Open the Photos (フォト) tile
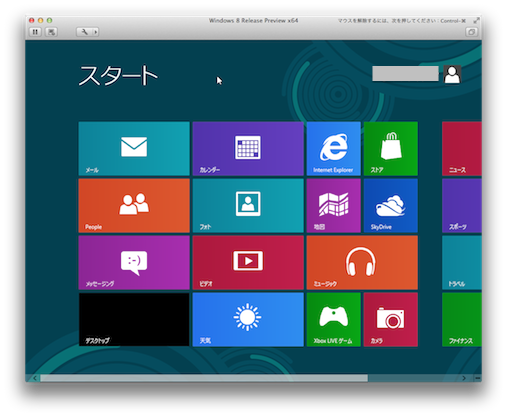The image size is (507, 417). coord(248,206)
